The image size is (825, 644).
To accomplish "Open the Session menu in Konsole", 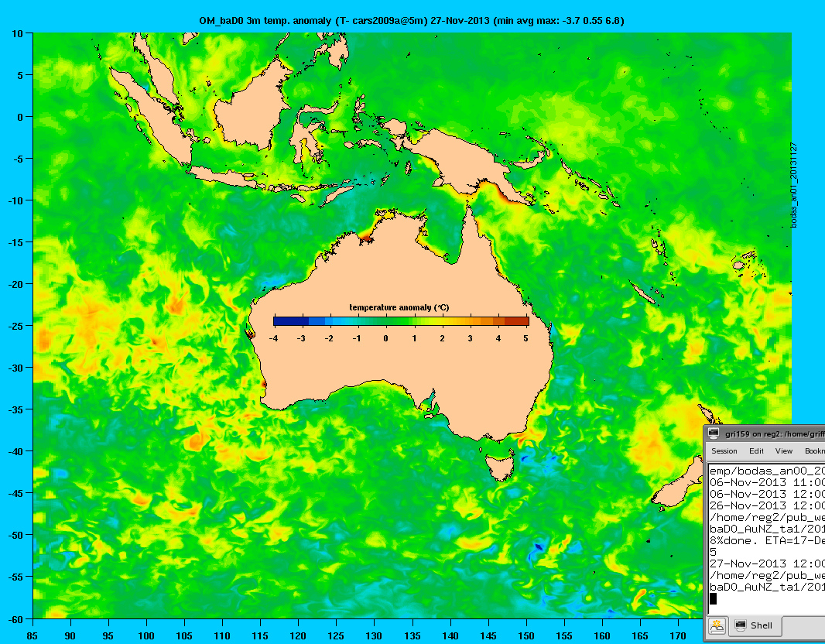I will [724, 451].
